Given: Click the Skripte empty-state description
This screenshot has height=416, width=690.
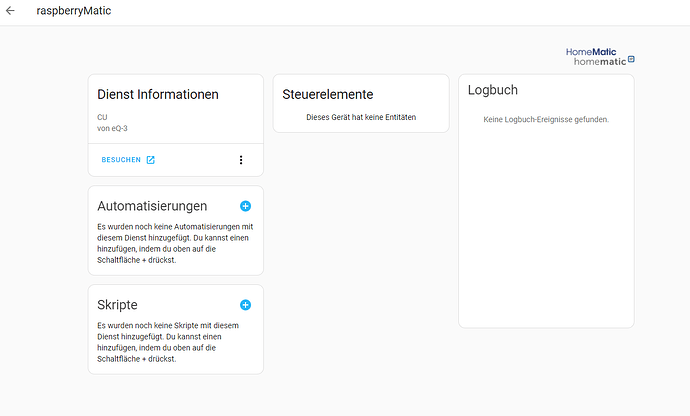Looking at the screenshot, I should point(168,342).
